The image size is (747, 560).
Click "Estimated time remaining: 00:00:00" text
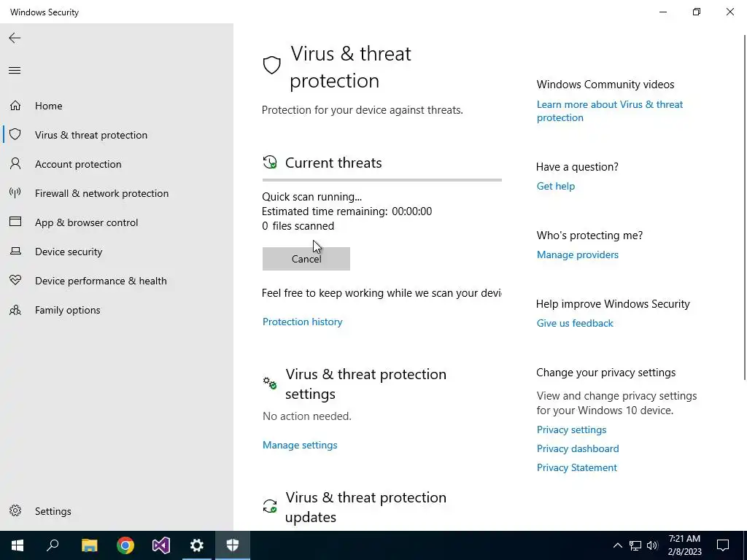tap(347, 211)
